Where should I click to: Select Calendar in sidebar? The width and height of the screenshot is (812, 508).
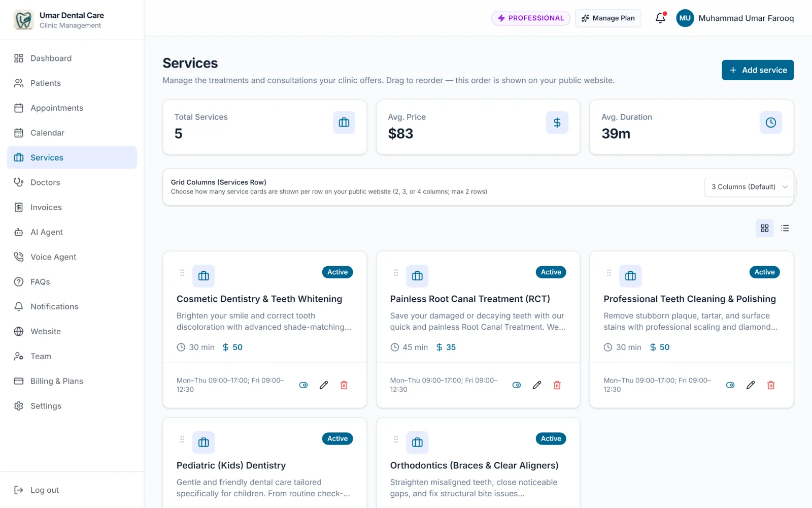[72, 133]
